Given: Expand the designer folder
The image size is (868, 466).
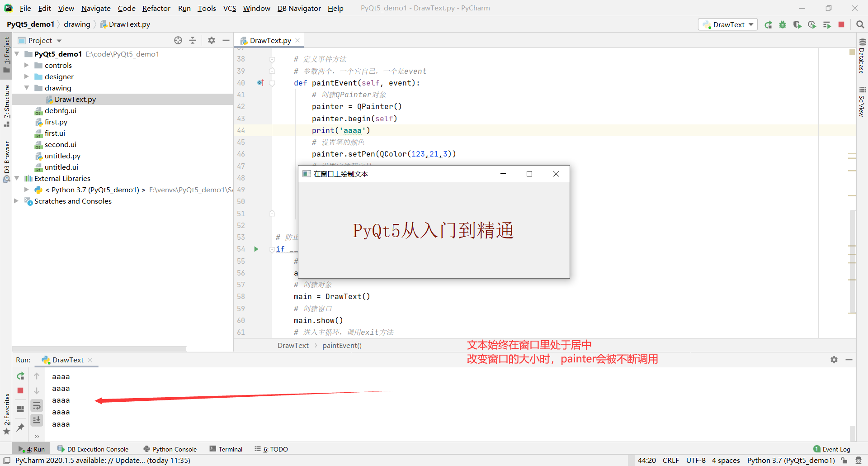Looking at the screenshot, I should click(27, 76).
